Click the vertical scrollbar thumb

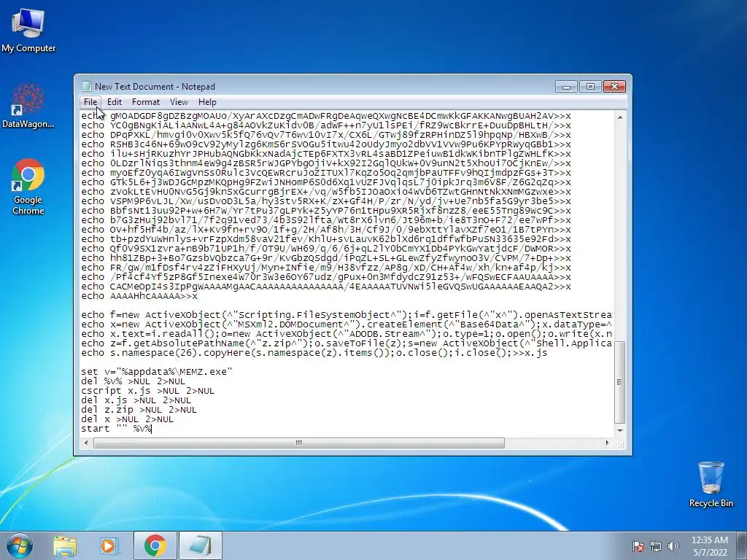click(x=620, y=382)
